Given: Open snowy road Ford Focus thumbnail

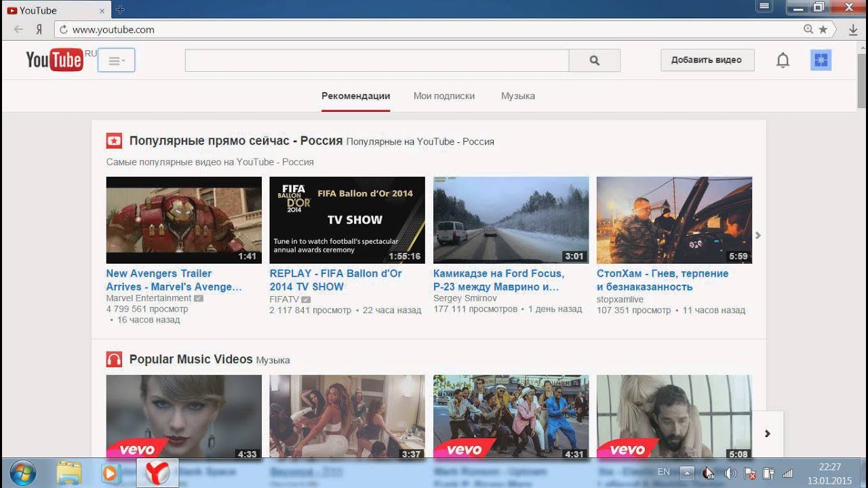Looking at the screenshot, I should click(x=511, y=220).
